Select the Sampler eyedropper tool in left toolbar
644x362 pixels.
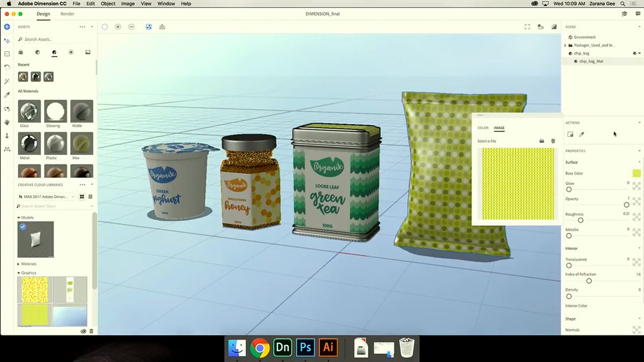point(7,95)
